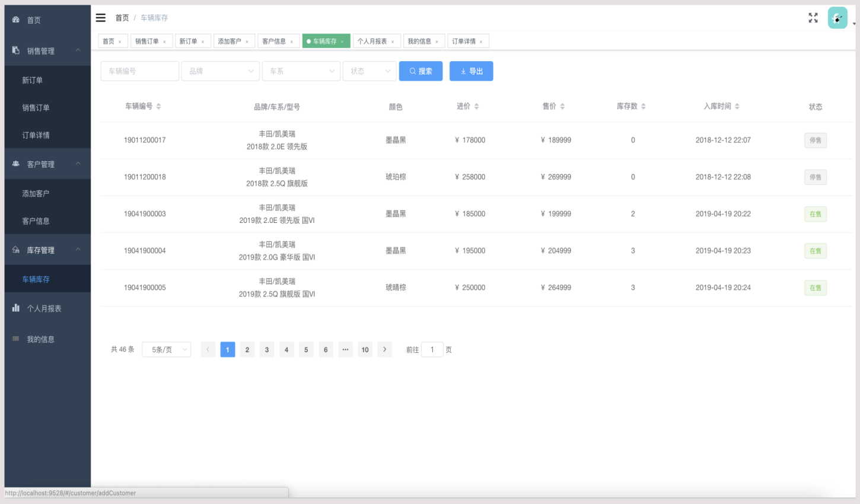This screenshot has height=504, width=860.
Task: Open the 状态 filter dropdown
Action: [x=370, y=71]
